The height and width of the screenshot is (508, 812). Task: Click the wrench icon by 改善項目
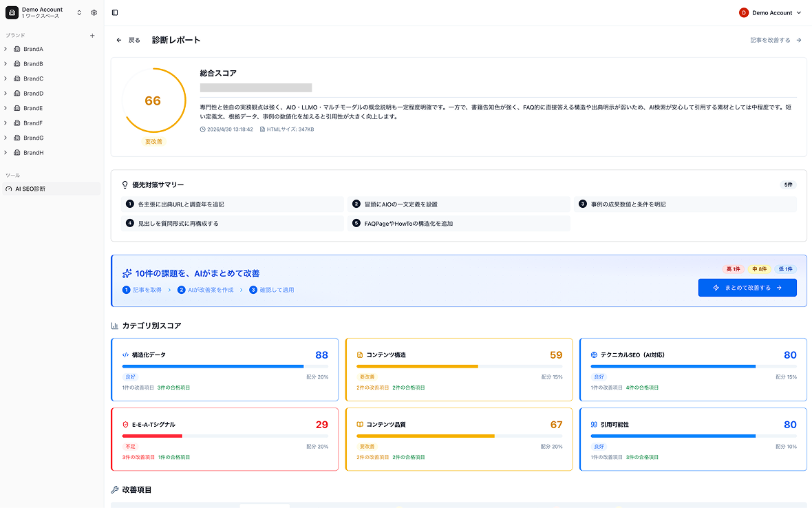point(115,490)
